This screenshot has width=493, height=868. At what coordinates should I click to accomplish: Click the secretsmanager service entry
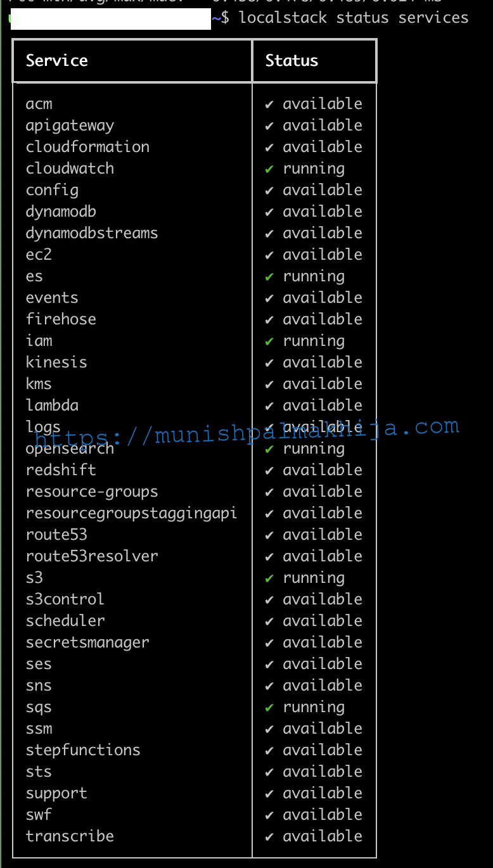(x=87, y=642)
